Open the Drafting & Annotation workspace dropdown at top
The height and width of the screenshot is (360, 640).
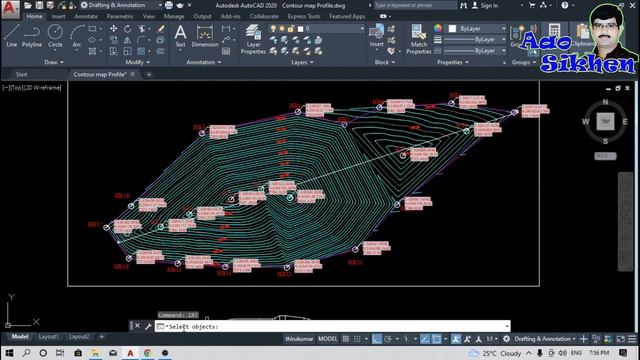tap(121, 5)
